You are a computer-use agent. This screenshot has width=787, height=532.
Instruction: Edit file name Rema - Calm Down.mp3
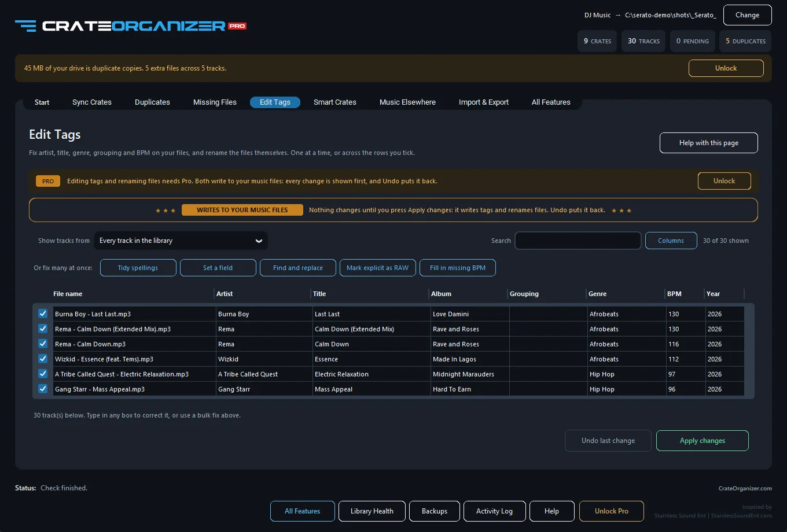tap(134, 344)
